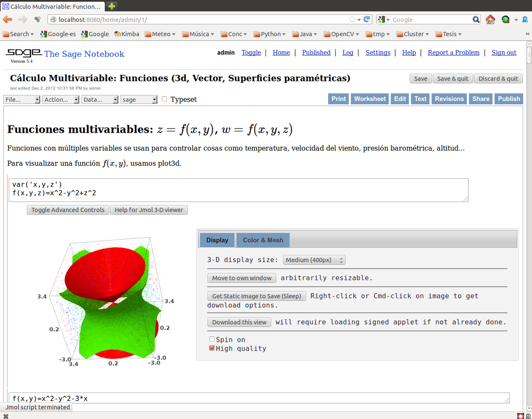The width and height of the screenshot is (532, 419).
Task: Open the sage language selector
Action: coord(139,99)
